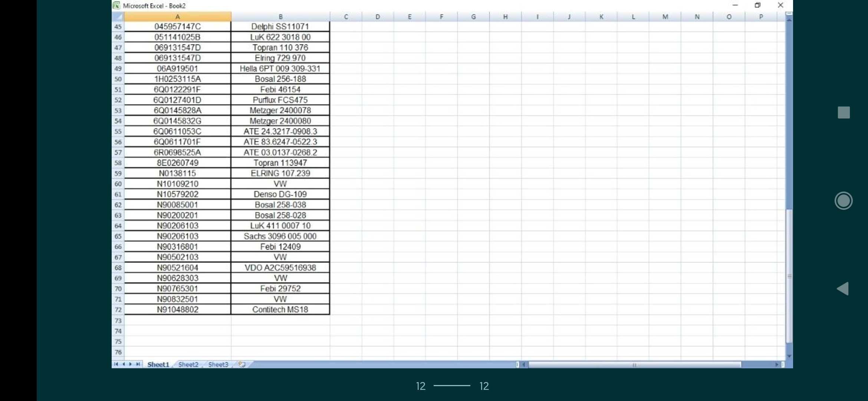The height and width of the screenshot is (401, 868).
Task: Select cell containing Topran 110 376
Action: (280, 48)
